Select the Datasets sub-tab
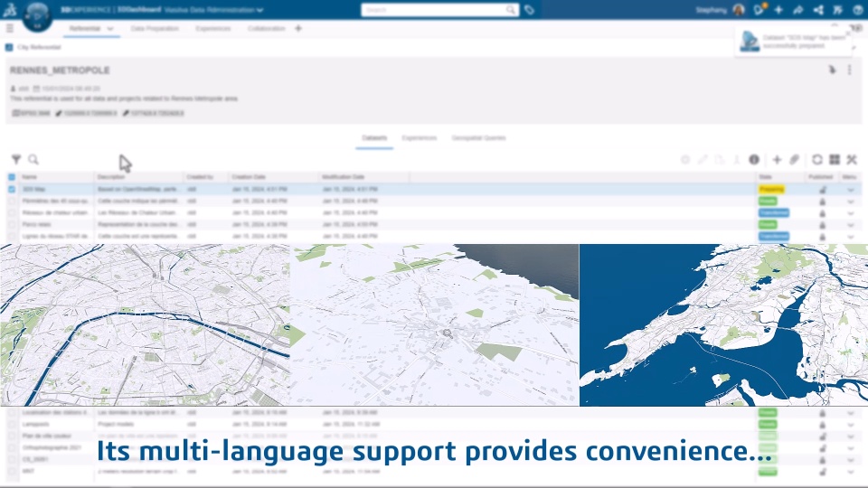This screenshot has width=868, height=488. (x=374, y=137)
